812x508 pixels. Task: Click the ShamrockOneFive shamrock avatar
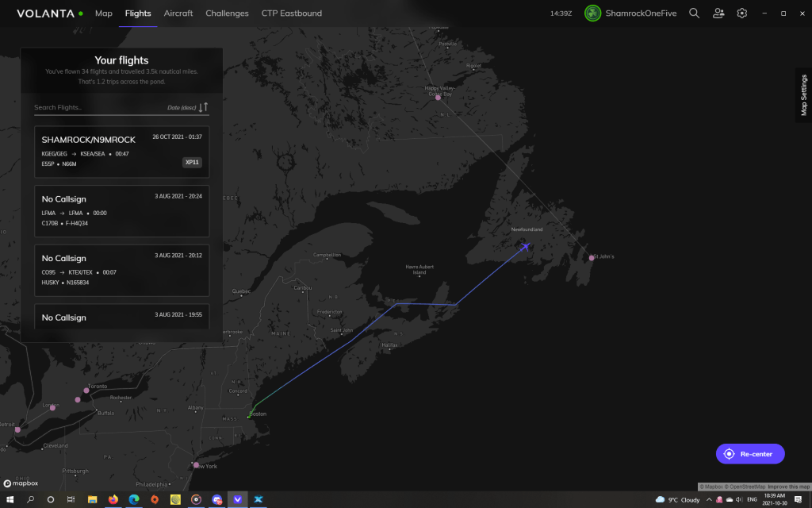pyautogui.click(x=592, y=13)
